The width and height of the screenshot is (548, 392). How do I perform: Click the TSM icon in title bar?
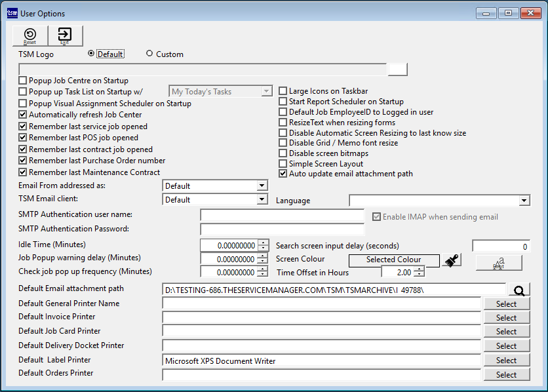pos(11,12)
